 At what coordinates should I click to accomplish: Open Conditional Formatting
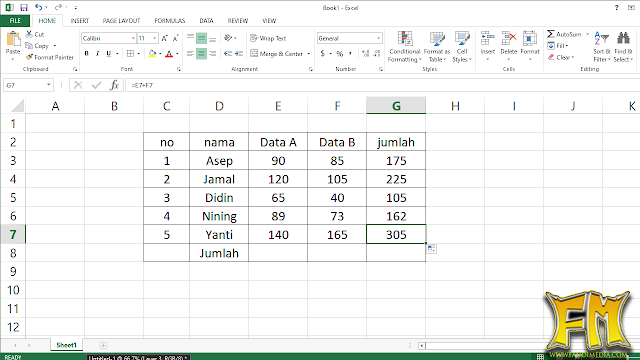(x=404, y=47)
